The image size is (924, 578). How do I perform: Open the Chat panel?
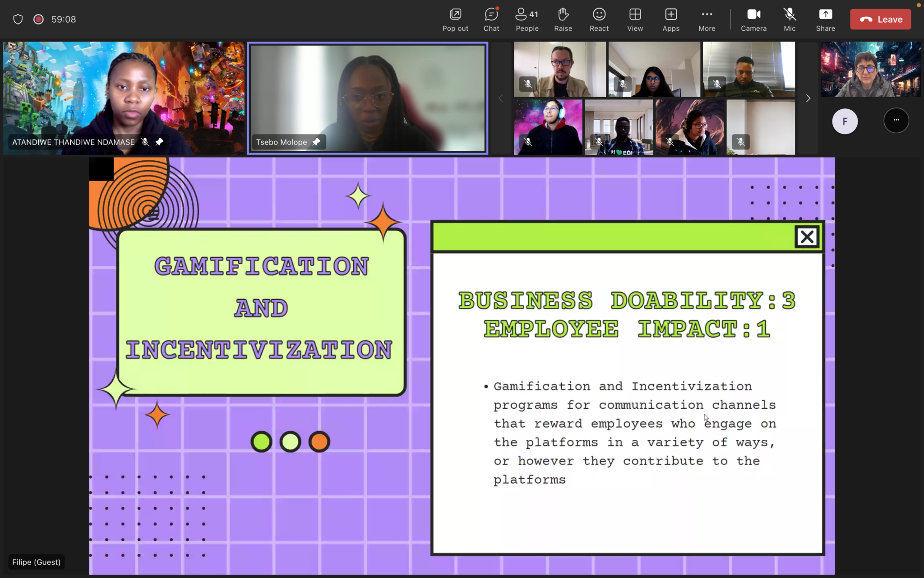490,19
